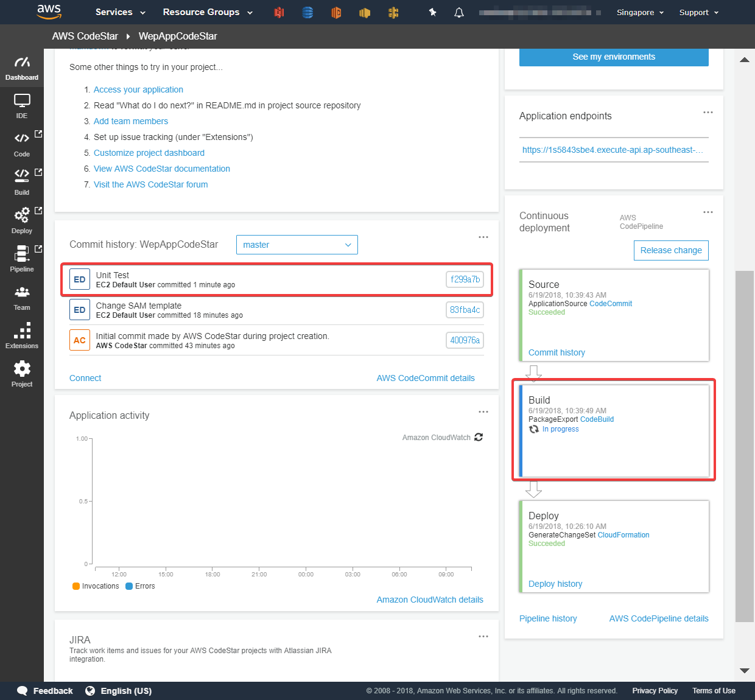Screen dimensions: 755x700
Task: Open the JIRA tile options menu
Action: (x=483, y=636)
